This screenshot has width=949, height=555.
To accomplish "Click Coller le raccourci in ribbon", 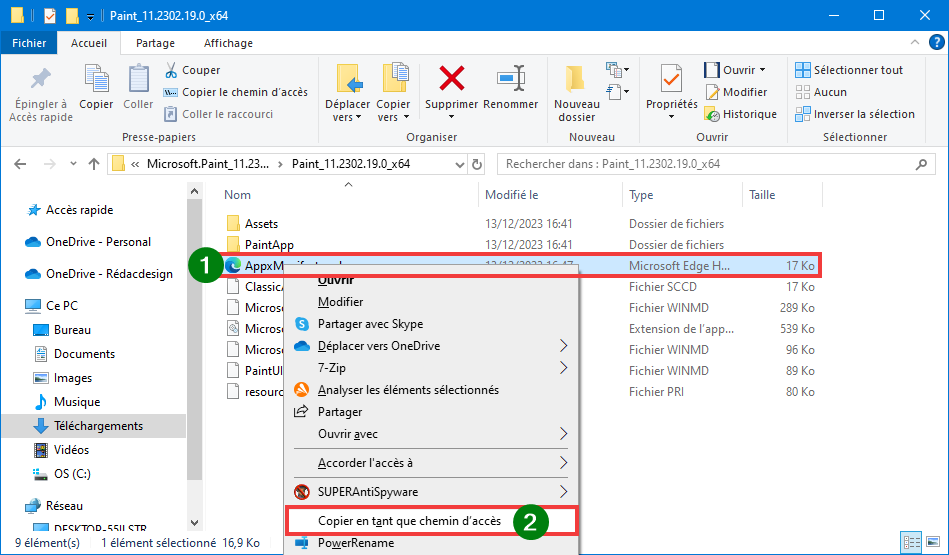I will pos(218,114).
